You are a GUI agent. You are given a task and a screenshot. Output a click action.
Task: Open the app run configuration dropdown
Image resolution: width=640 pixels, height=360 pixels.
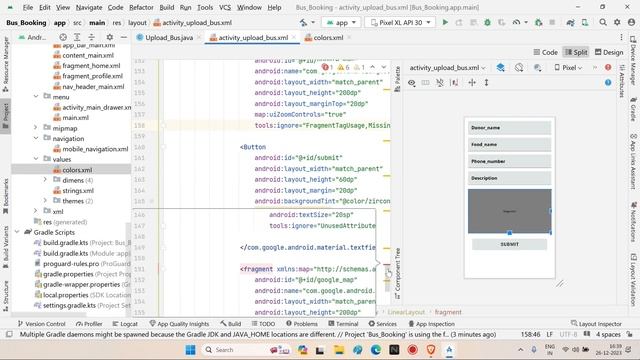pos(341,22)
